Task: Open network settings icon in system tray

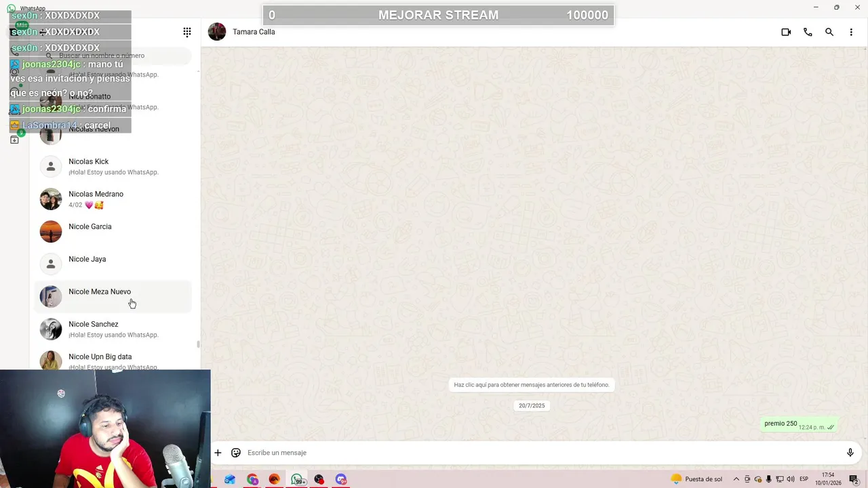Action: tap(779, 479)
